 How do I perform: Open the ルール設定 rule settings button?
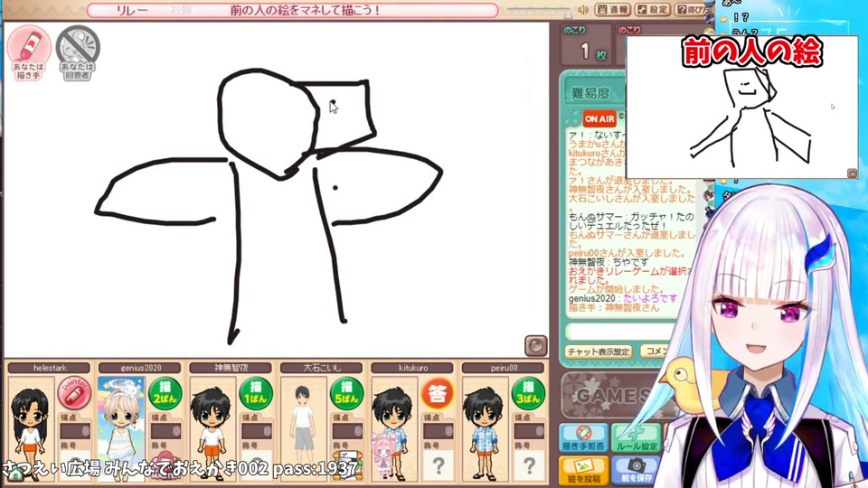point(636,437)
